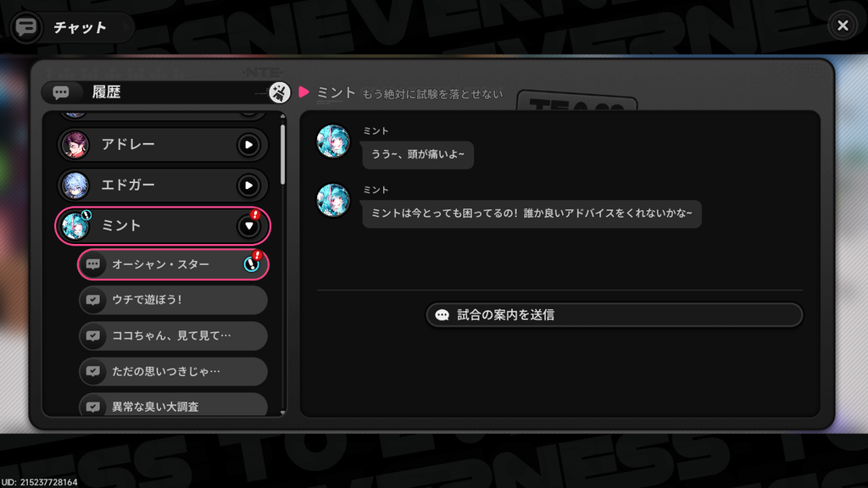Click chat bubble icon beside オーシャン・スター
The width and height of the screenshot is (868, 488).
pos(93,264)
